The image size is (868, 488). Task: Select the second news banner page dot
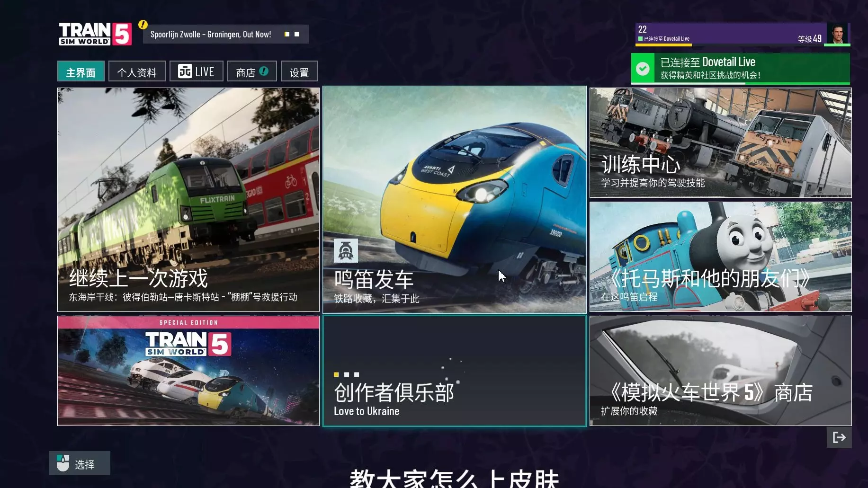click(297, 34)
